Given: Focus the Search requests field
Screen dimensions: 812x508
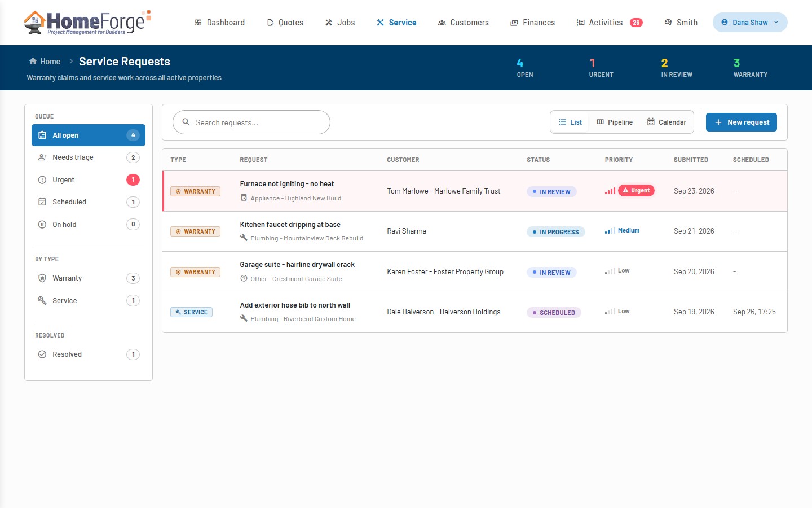Looking at the screenshot, I should pyautogui.click(x=251, y=122).
